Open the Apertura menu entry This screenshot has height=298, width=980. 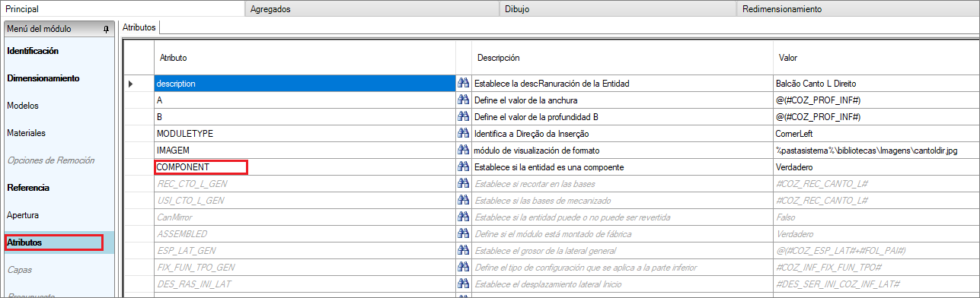click(x=23, y=215)
